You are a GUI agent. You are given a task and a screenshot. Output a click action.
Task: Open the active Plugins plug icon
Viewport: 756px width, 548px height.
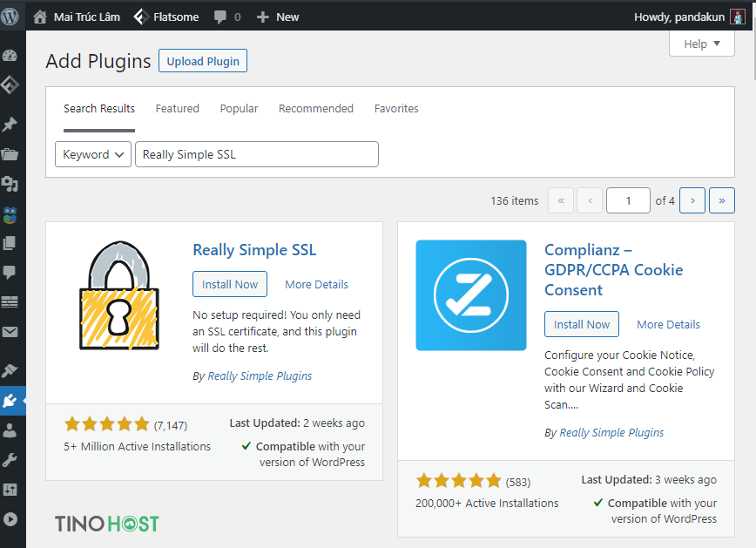(10, 401)
